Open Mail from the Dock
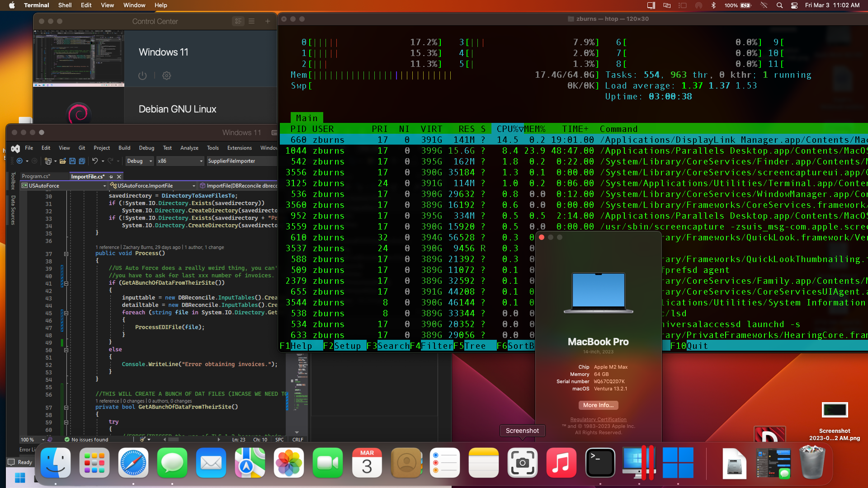The width and height of the screenshot is (868, 488). pyautogui.click(x=211, y=463)
